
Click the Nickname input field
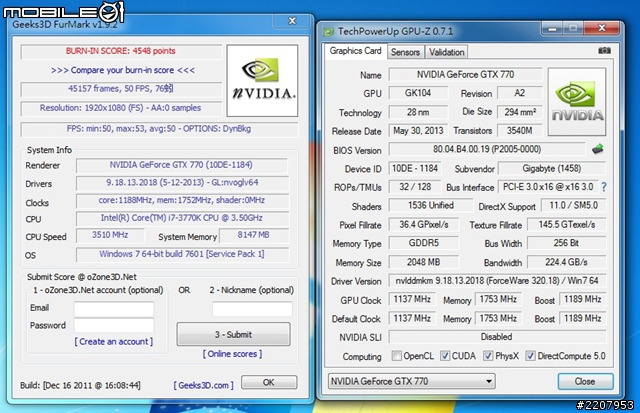click(x=252, y=309)
